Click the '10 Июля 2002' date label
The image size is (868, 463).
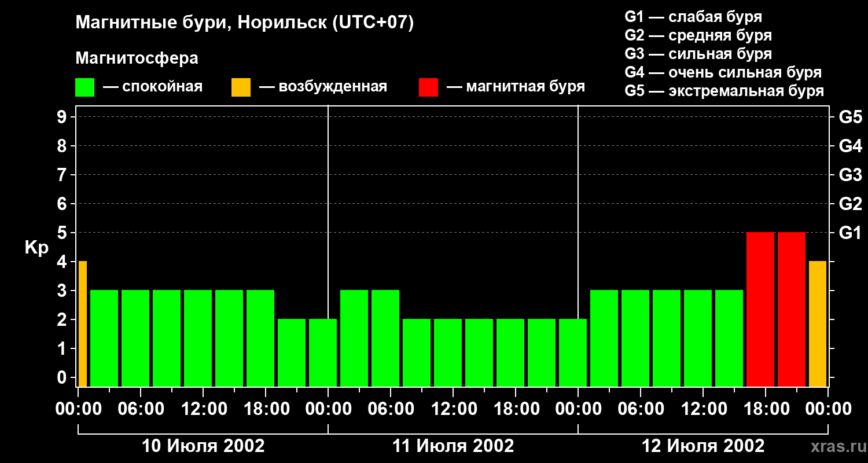203,446
